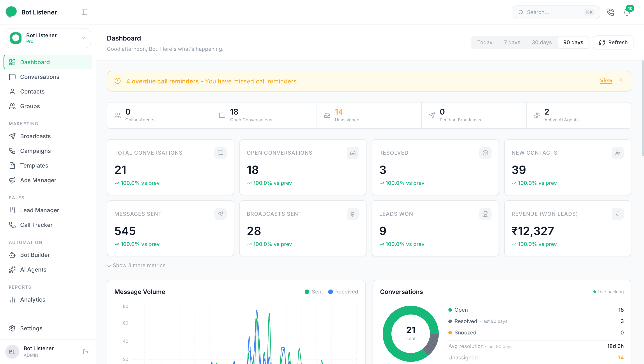Go to Groups page
Screen dimensions: 644x364
tap(48, 106)
